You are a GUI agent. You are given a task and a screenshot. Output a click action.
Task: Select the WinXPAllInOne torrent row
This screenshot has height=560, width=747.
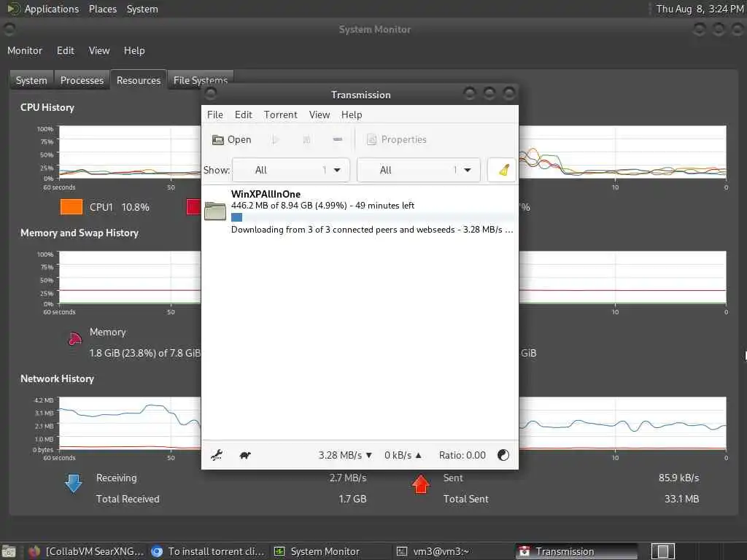pos(360,211)
